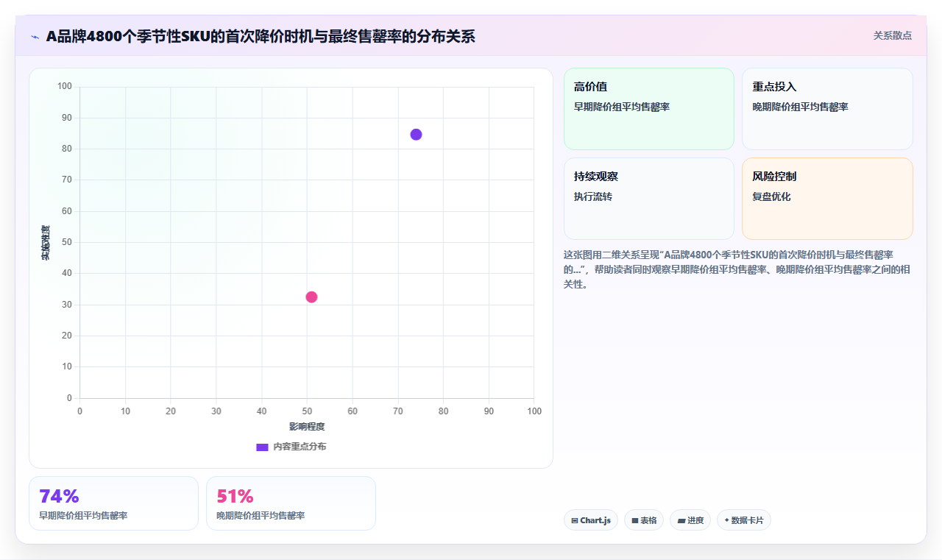
Task: Click 早期降价组平均售罄率 under 74%
Action: point(83,516)
